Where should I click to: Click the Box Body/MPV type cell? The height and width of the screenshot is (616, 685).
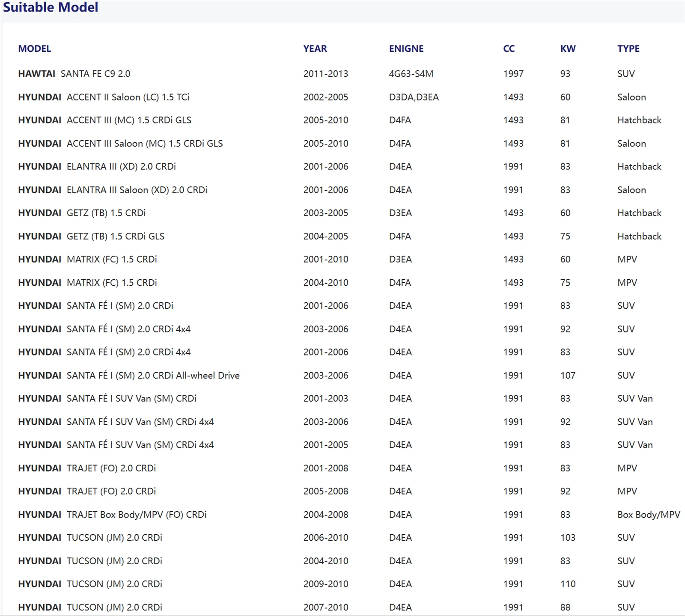[x=649, y=515]
